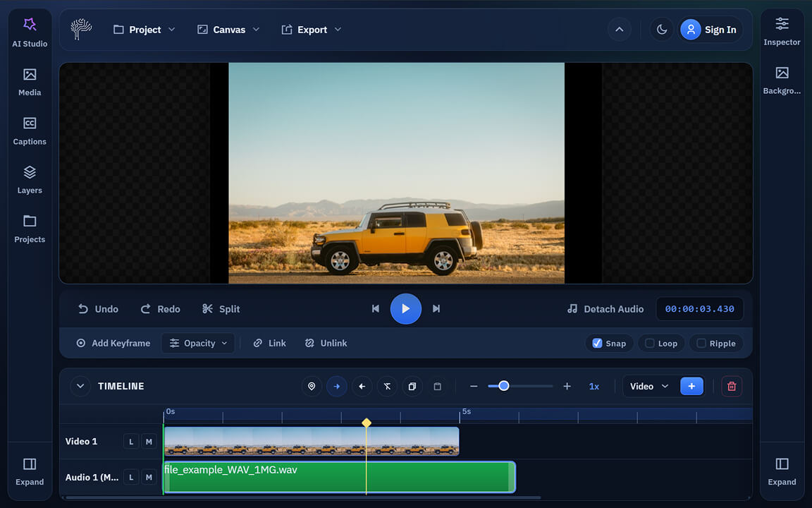This screenshot has height=508, width=812.
Task: Open the Project menu
Action: (x=144, y=30)
